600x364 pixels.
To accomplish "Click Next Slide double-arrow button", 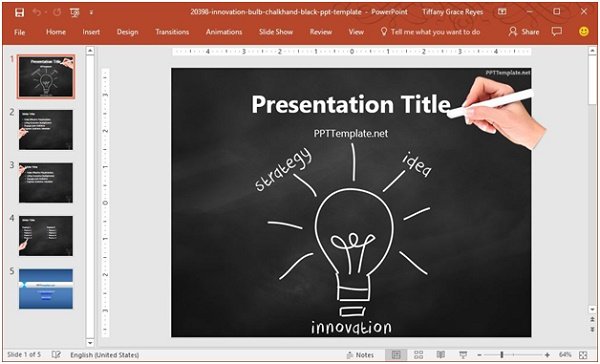I will pos(592,329).
